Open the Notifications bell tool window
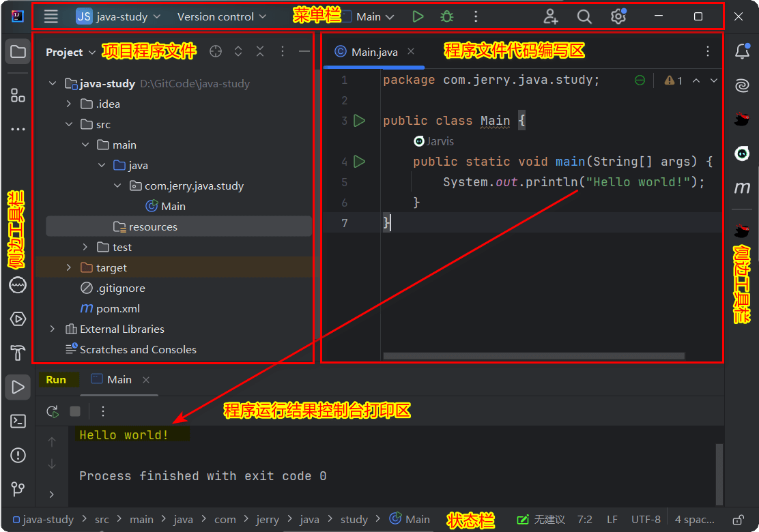This screenshot has height=532, width=759. [x=742, y=52]
